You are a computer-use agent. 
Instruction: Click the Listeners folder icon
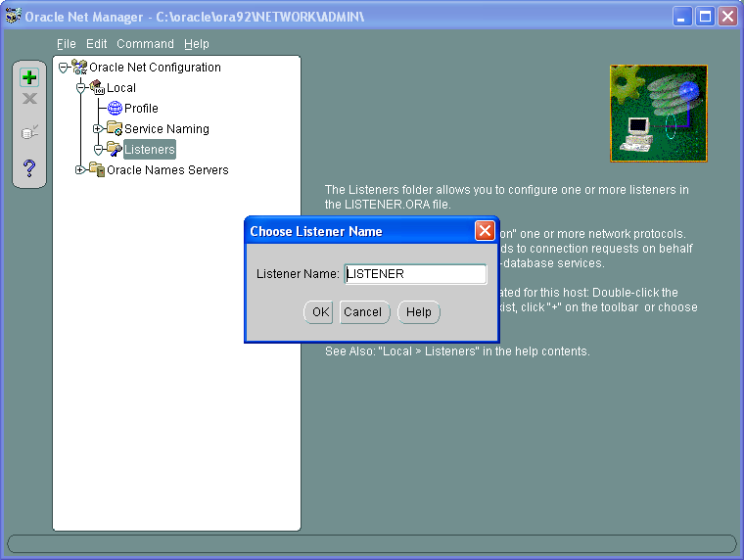[115, 149]
